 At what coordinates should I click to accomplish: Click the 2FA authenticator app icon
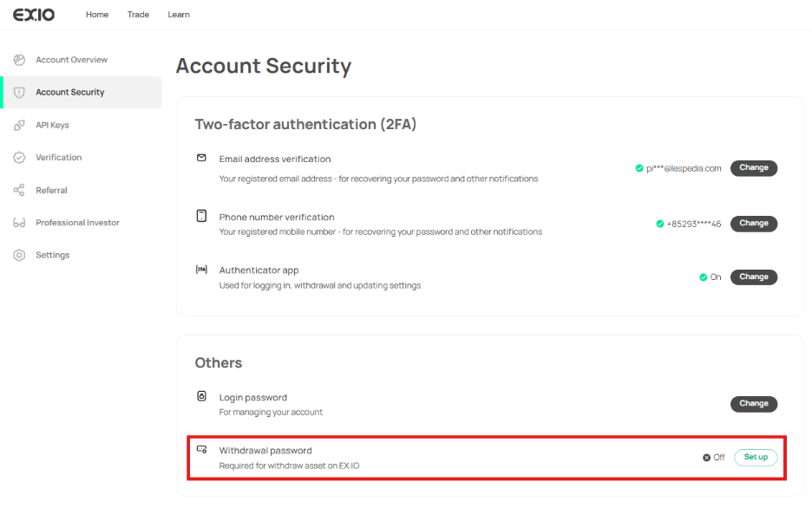click(201, 270)
